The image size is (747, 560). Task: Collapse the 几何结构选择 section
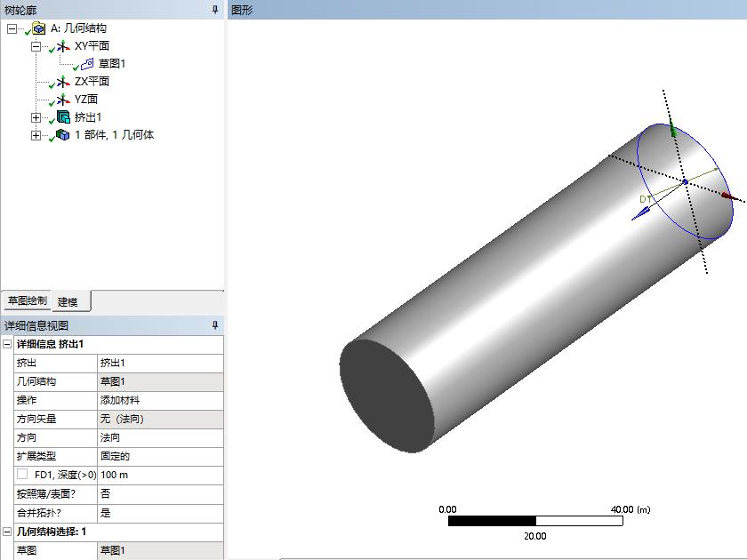click(x=8, y=531)
